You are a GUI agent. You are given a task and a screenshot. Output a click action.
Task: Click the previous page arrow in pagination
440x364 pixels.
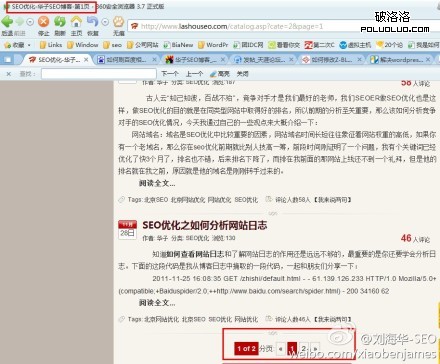[x=281, y=349]
